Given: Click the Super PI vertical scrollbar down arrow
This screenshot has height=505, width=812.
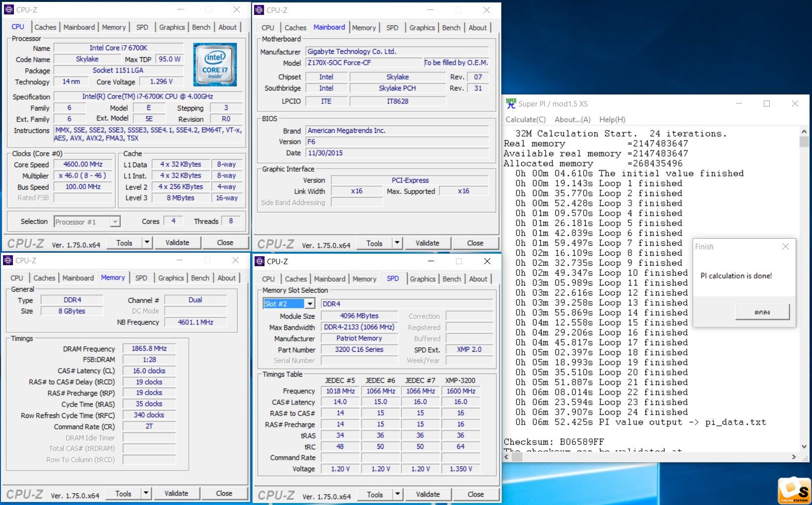Looking at the screenshot, I should pyautogui.click(x=804, y=446).
